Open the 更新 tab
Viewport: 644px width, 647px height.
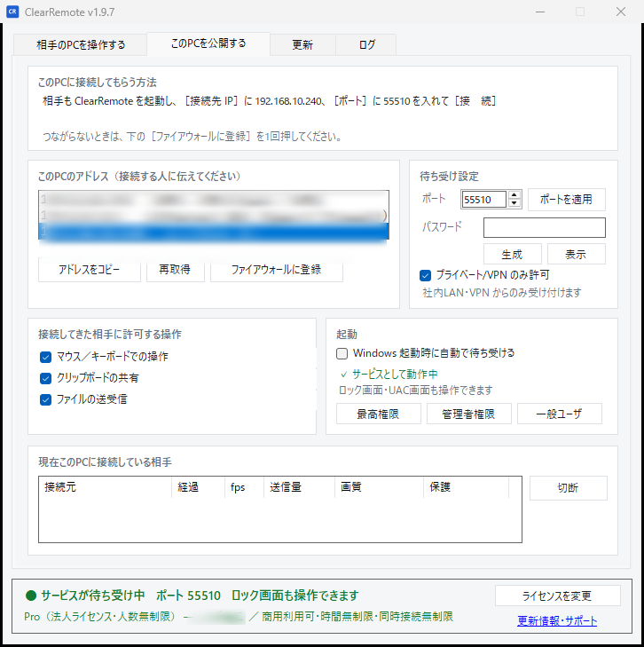click(302, 44)
